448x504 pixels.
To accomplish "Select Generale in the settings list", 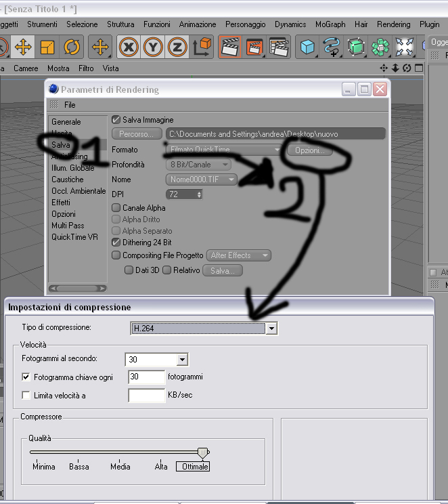I will click(x=66, y=122).
